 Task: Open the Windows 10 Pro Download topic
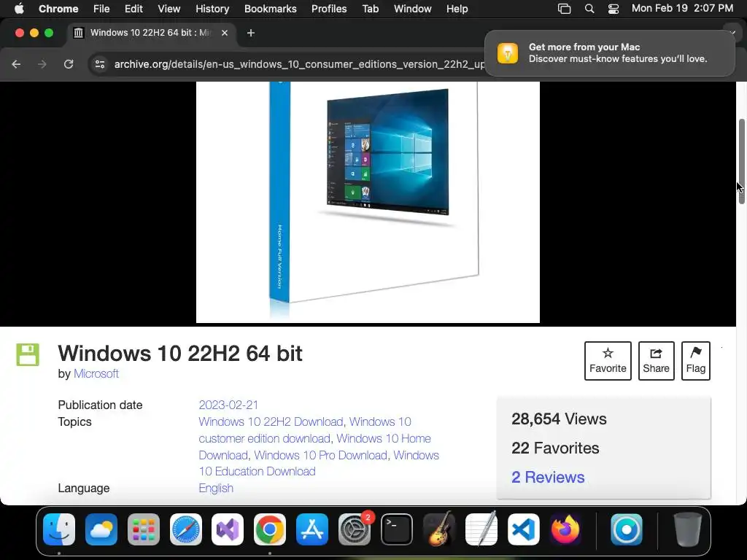click(x=321, y=455)
